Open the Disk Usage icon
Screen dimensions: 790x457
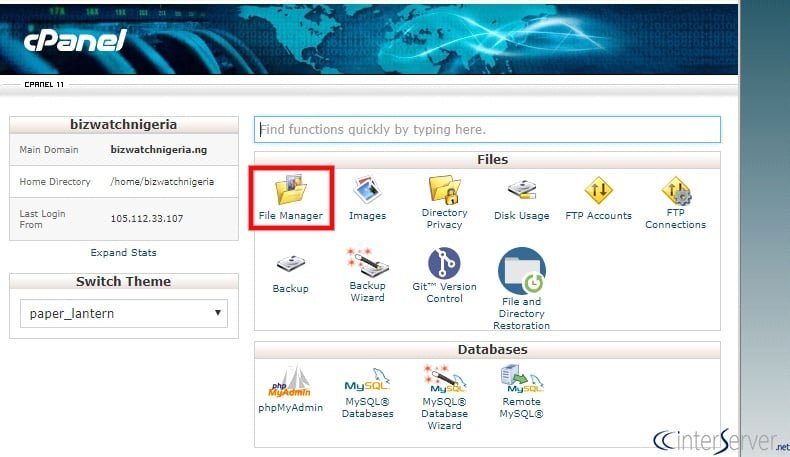(x=521, y=190)
